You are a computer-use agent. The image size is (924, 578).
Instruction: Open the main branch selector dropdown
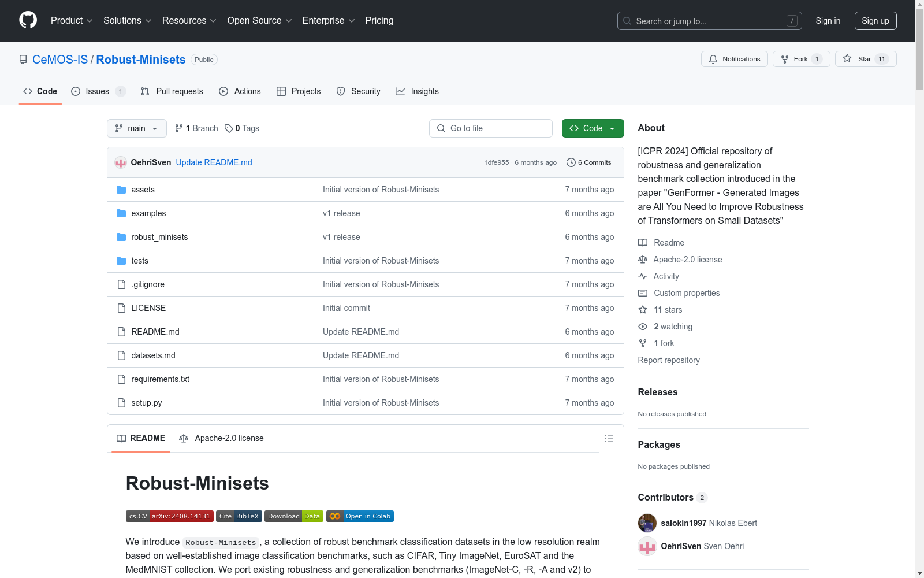[x=137, y=128]
